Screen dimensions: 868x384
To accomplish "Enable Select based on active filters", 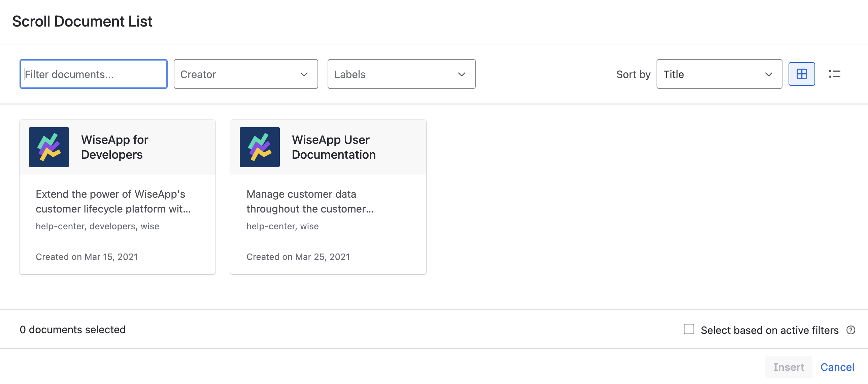I will click(x=689, y=329).
